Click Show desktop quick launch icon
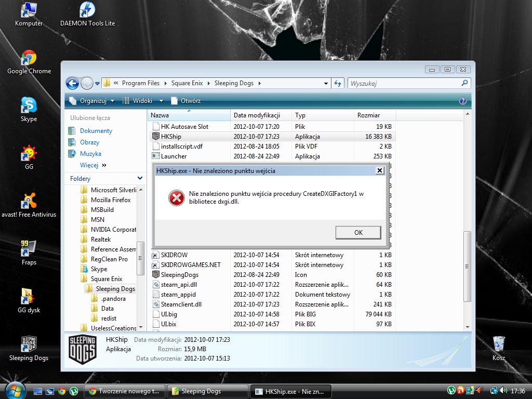532x399 pixels. coord(37,391)
